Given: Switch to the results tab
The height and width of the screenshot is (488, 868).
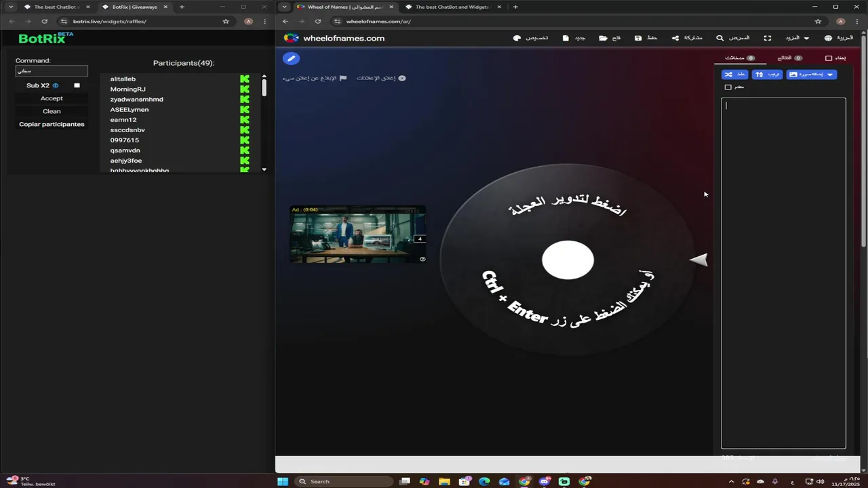Looking at the screenshot, I should coord(789,58).
